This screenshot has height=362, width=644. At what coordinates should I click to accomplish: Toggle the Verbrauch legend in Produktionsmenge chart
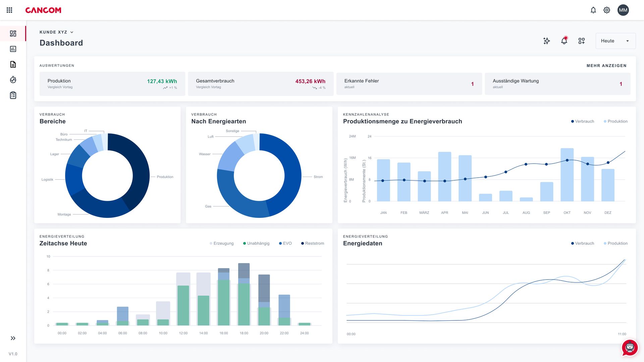pos(582,121)
